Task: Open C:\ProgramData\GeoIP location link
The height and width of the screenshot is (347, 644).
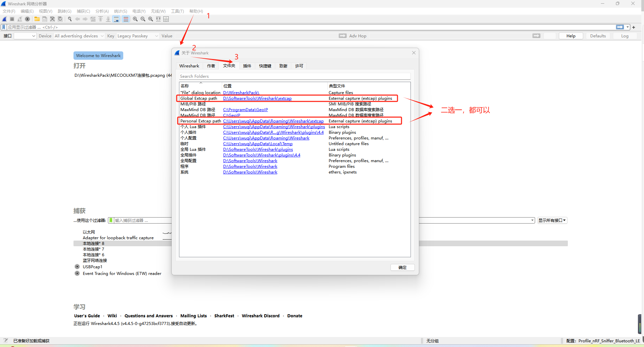Action: click(246, 110)
